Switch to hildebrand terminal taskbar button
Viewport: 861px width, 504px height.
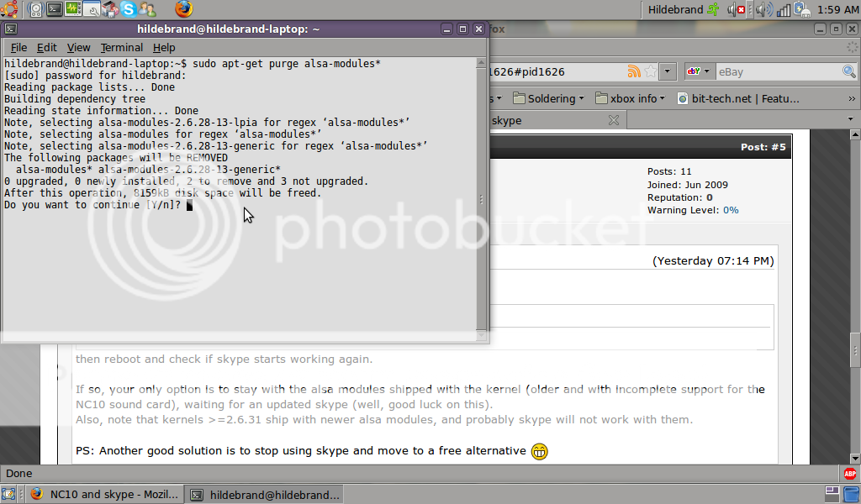[265, 494]
